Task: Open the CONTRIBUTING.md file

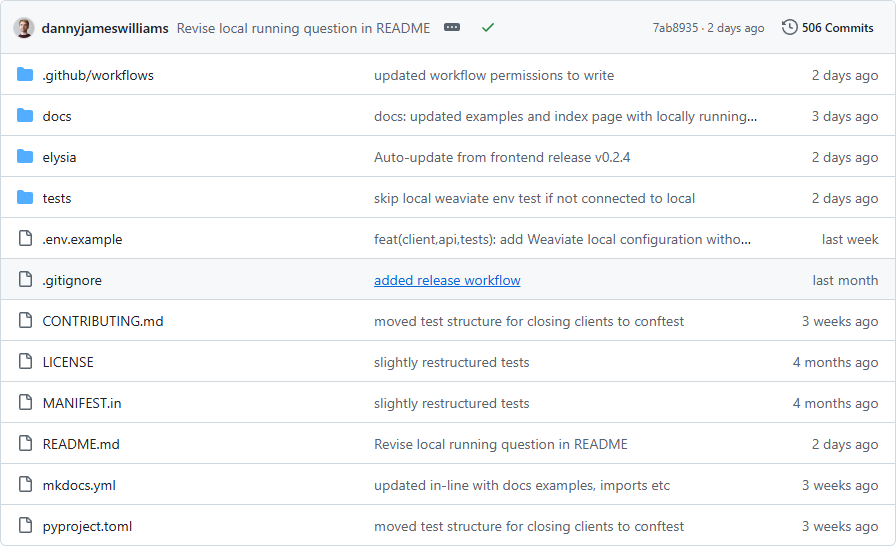Action: coord(103,322)
